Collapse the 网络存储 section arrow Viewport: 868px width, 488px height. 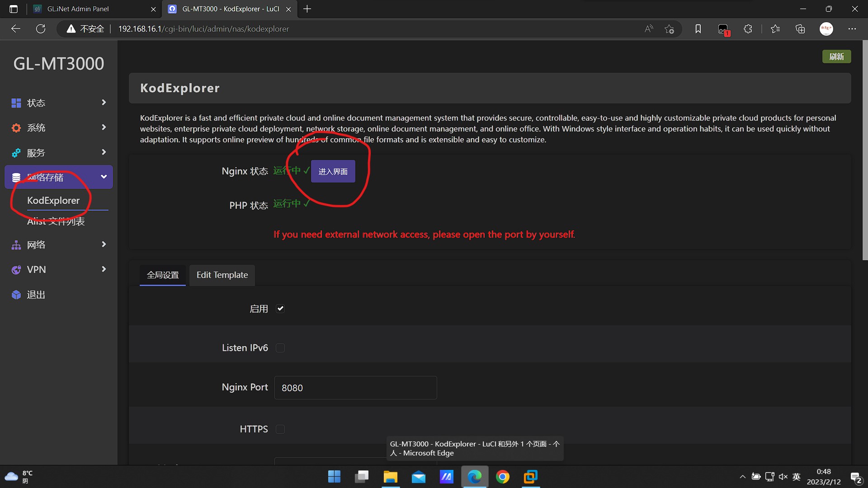click(x=104, y=177)
